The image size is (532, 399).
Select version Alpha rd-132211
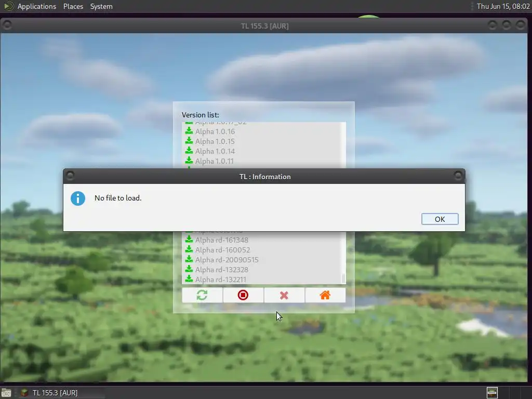(220, 279)
